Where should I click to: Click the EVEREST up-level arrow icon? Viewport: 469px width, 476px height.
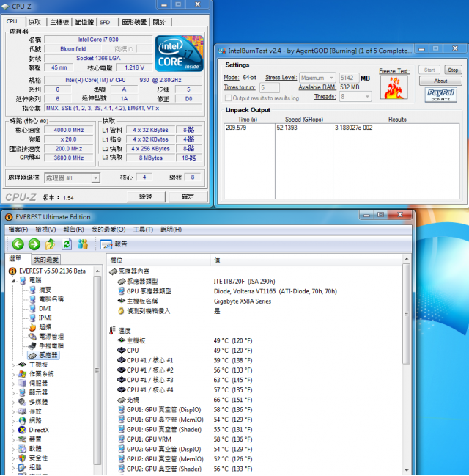click(51, 244)
